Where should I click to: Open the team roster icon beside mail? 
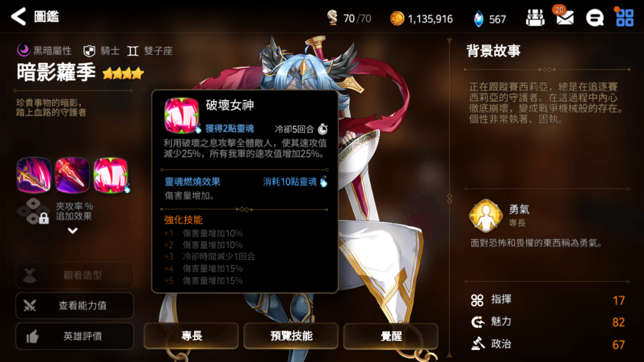pyautogui.click(x=535, y=18)
